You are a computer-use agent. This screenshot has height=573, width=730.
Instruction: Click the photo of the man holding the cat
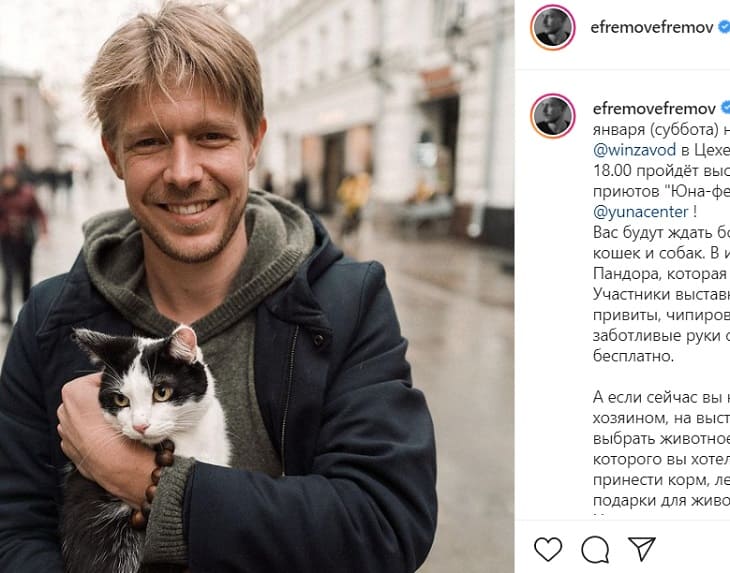[257, 287]
